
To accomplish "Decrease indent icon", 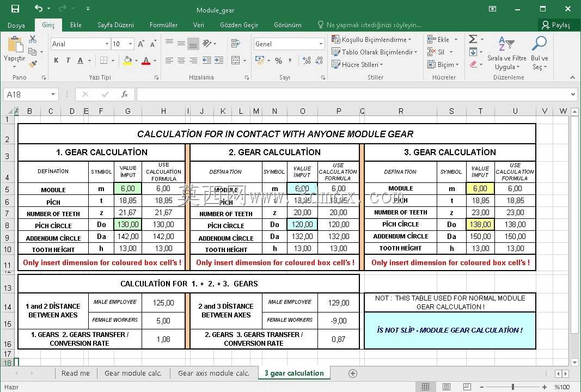I will point(207,60).
